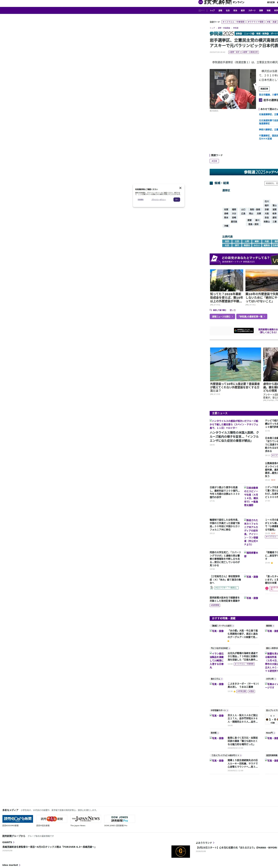This screenshot has width=278, height=868.
Task: Open the すべて hamburger menu
Action: click(202, 10)
